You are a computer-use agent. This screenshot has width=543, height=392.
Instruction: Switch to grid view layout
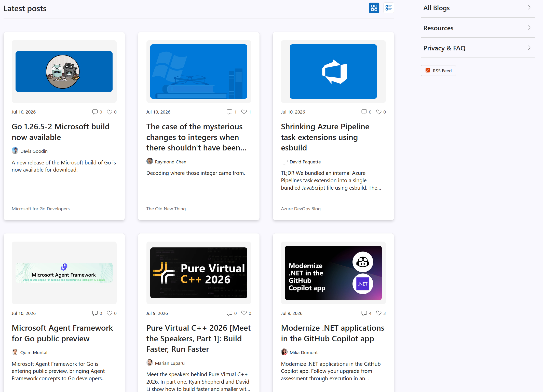point(374,8)
